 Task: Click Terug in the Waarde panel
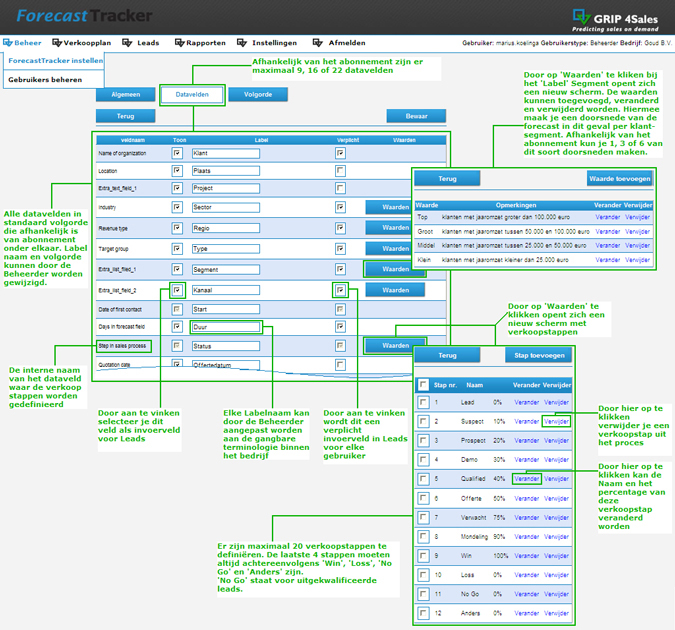point(447,179)
